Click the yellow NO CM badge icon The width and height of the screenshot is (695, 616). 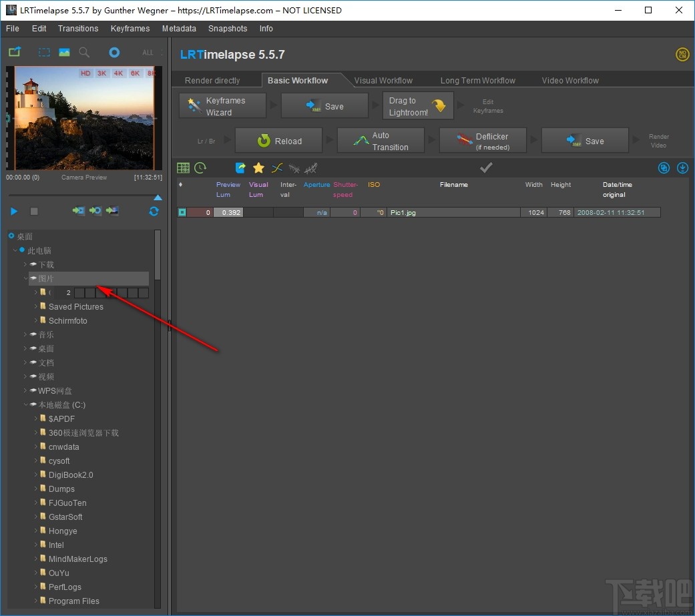point(682,55)
